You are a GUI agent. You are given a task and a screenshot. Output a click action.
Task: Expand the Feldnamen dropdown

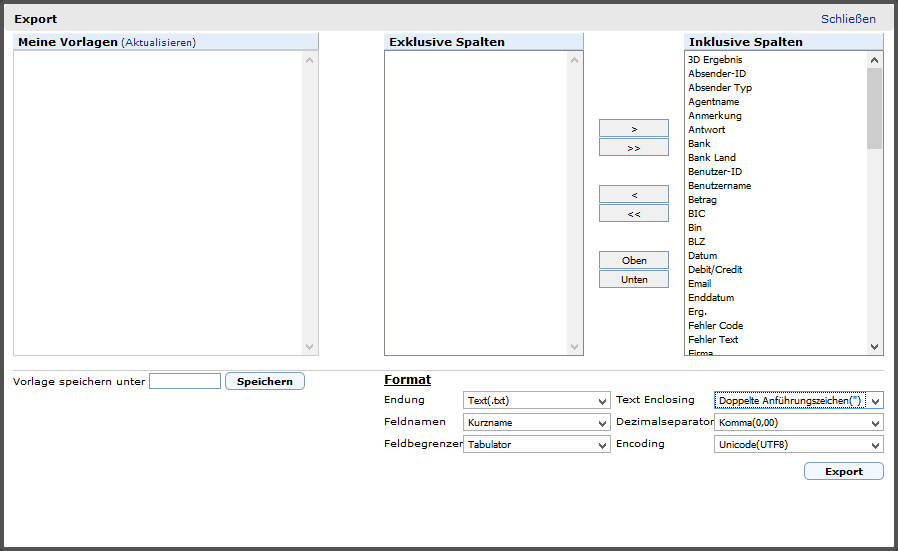[537, 422]
